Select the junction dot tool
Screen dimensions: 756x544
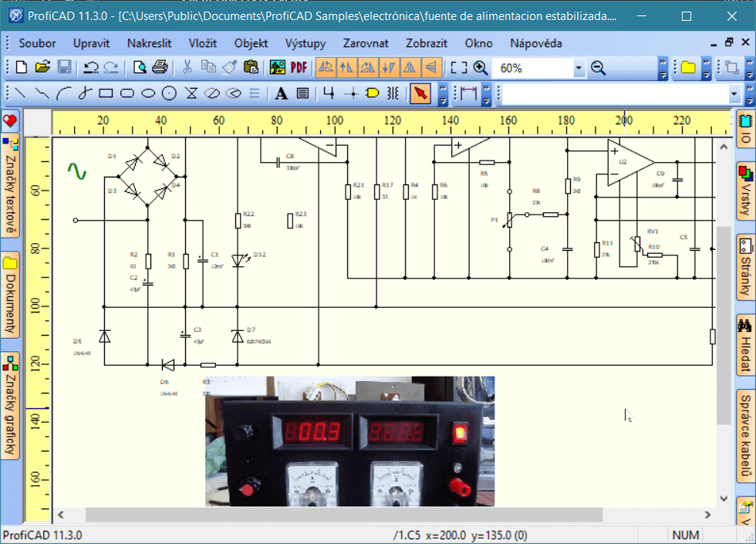tap(352, 93)
